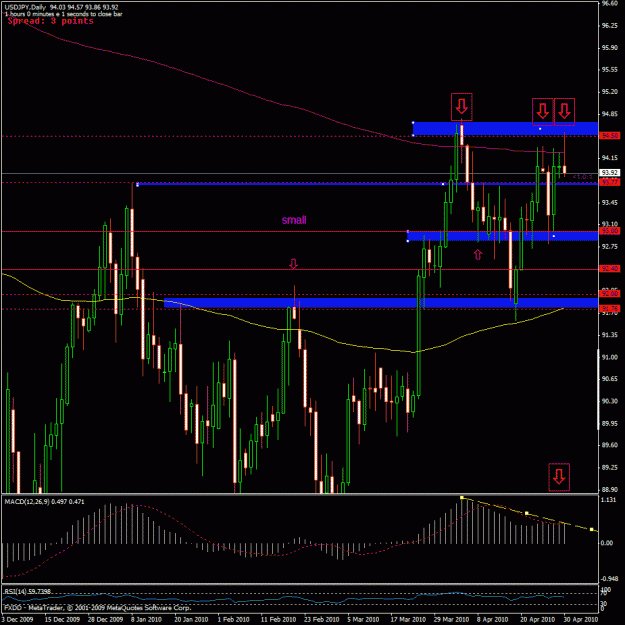Click the 8 Jan 2010 date label

pos(147,619)
